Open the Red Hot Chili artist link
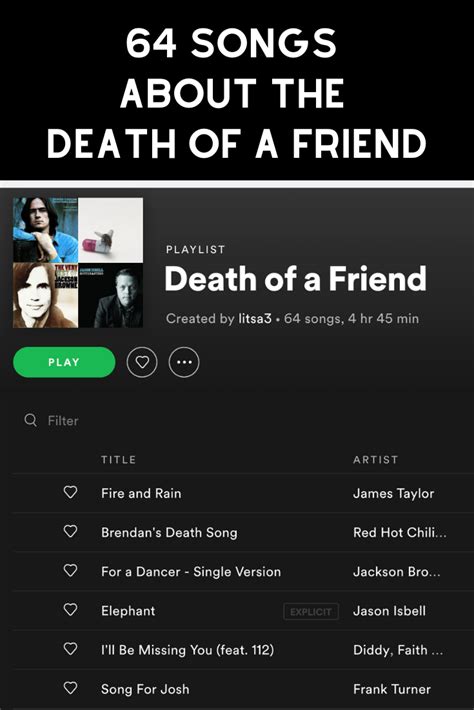 [400, 532]
